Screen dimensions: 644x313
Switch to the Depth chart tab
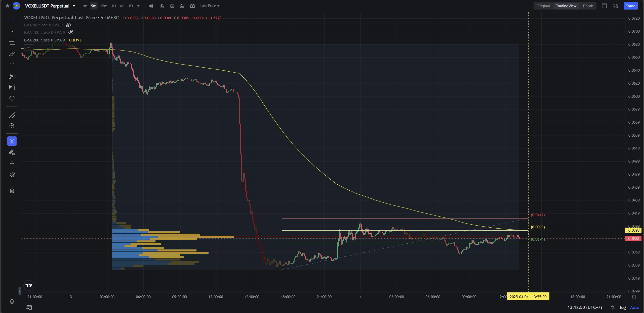click(588, 6)
